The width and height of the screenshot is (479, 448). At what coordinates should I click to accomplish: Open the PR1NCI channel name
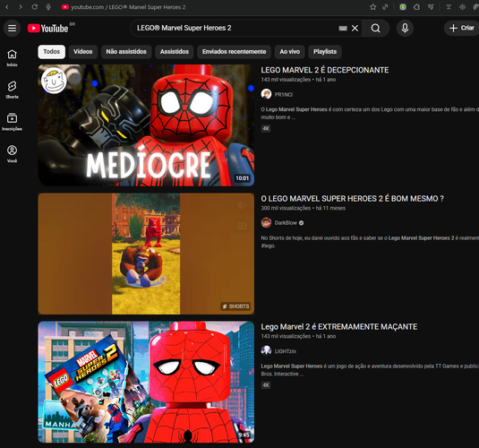[284, 94]
